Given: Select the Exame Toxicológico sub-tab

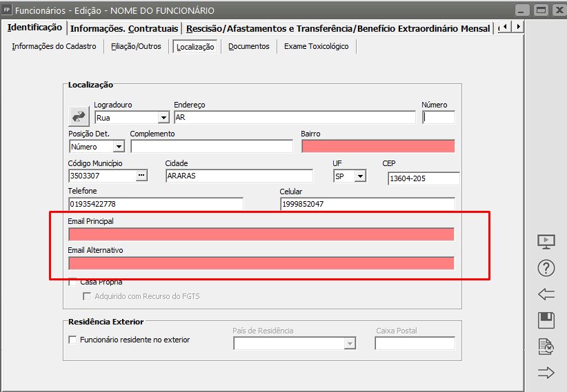Looking at the screenshot, I should tap(316, 47).
